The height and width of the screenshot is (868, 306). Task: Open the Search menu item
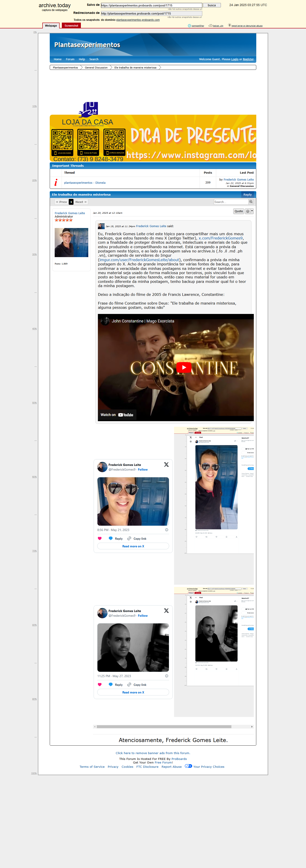94,59
